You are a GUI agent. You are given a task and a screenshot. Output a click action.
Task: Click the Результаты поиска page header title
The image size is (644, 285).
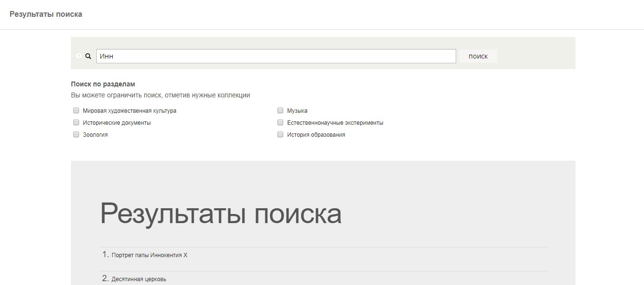point(46,14)
